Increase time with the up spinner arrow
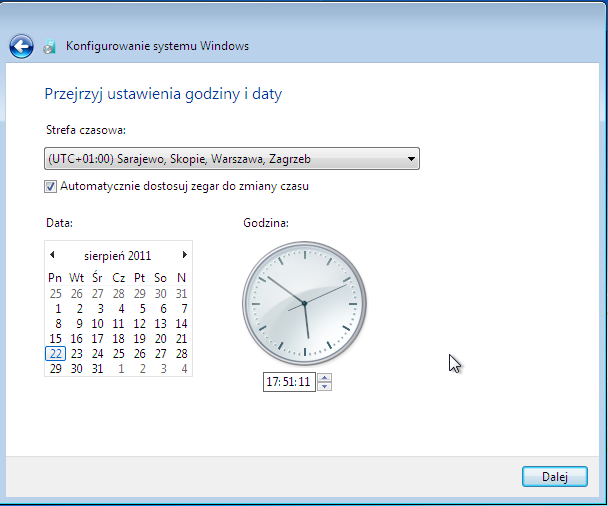This screenshot has height=506, width=608. click(325, 377)
